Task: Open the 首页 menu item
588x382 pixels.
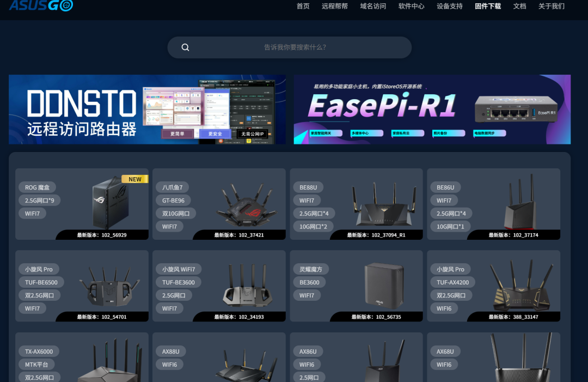Action: [x=303, y=6]
